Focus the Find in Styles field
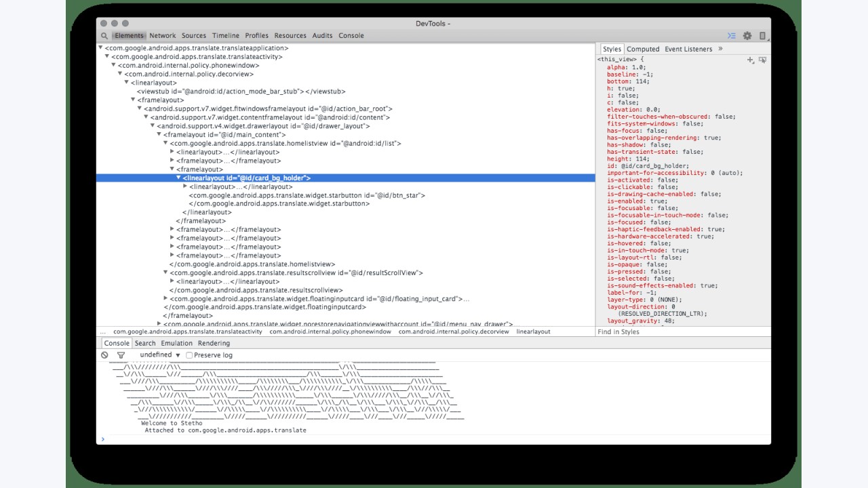Viewport: 868px width, 488px height. coord(683,332)
